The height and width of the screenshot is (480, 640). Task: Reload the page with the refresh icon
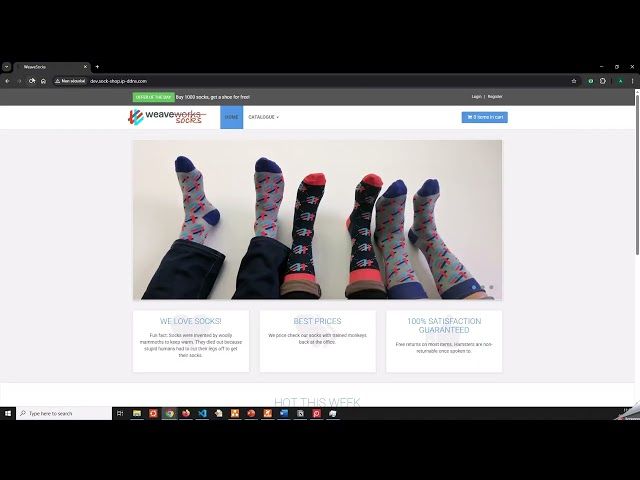[x=31, y=81]
